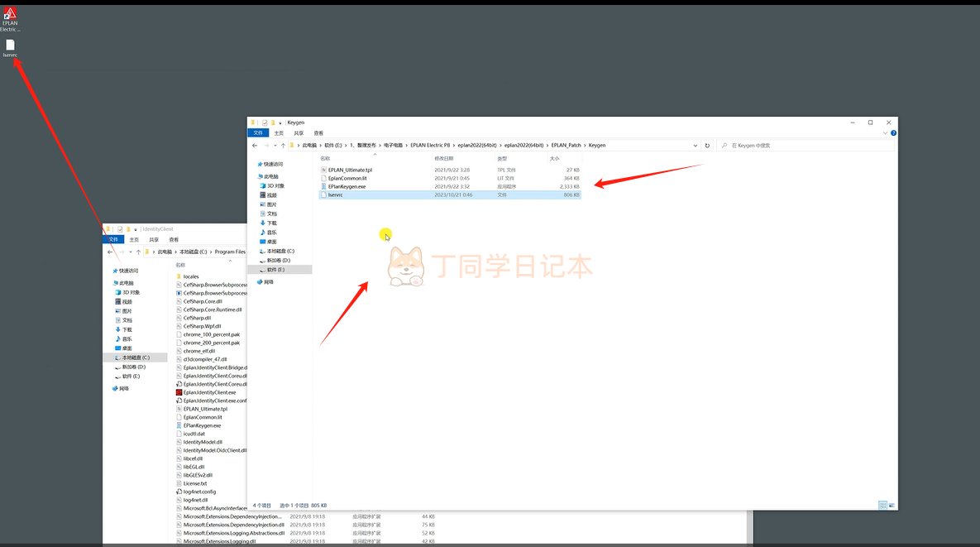Open 文档 in the Keygen sidebar
Viewport: 980px width, 547px height.
point(271,214)
